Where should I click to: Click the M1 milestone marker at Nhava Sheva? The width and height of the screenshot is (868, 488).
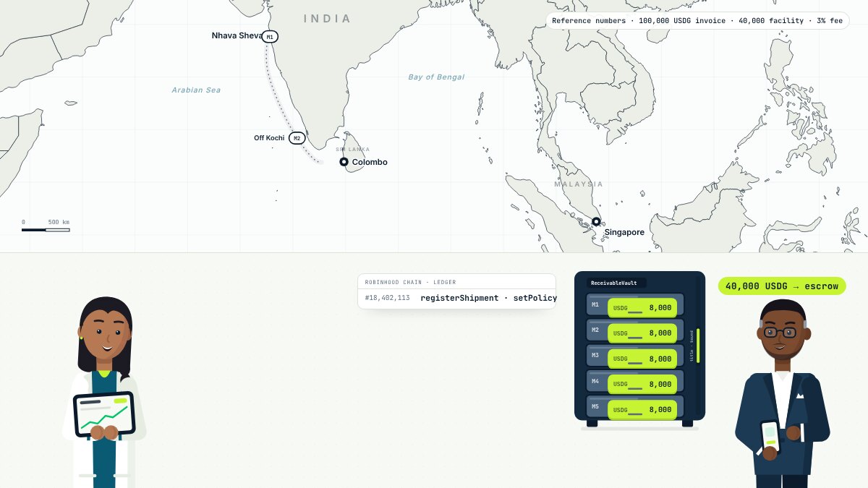270,37
